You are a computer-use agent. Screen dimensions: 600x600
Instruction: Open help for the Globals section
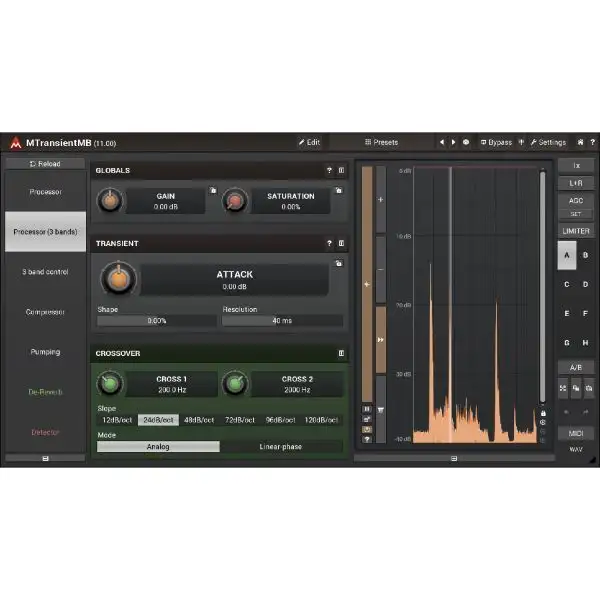(x=329, y=170)
